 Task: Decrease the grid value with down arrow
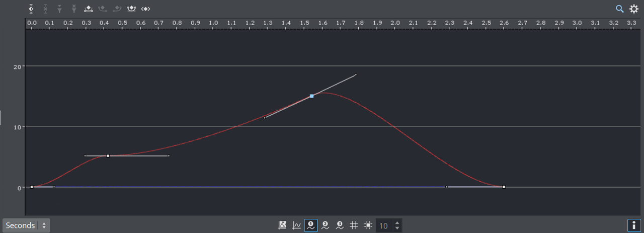(397, 228)
